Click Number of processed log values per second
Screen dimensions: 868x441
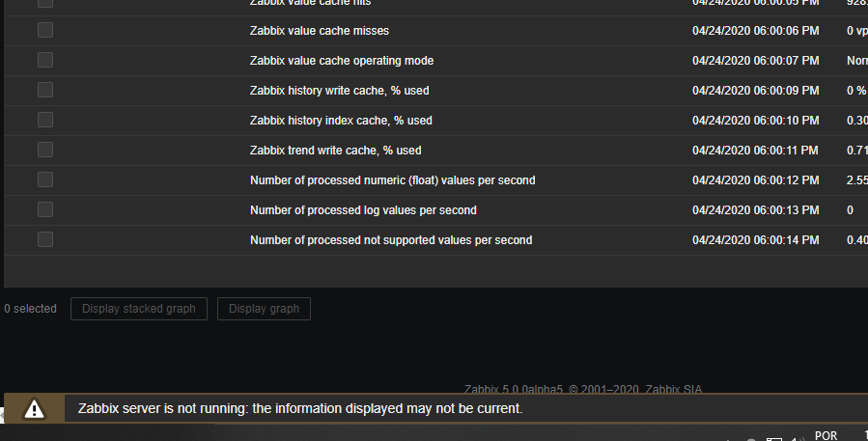363,210
